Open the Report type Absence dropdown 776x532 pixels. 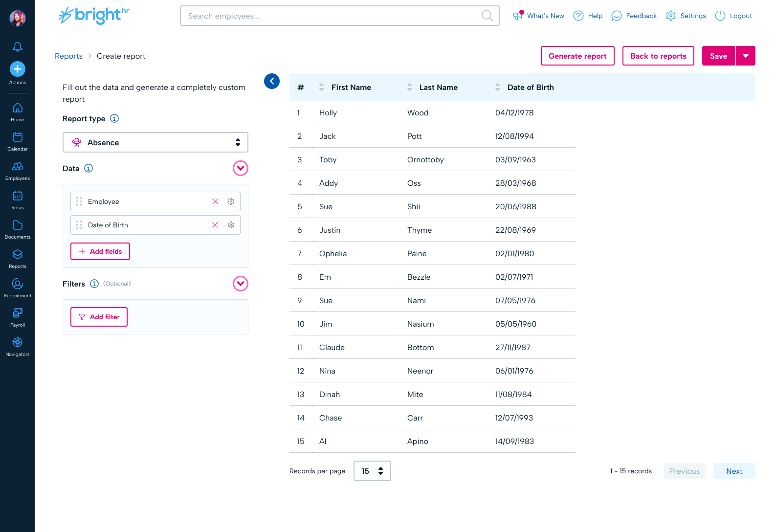click(155, 142)
